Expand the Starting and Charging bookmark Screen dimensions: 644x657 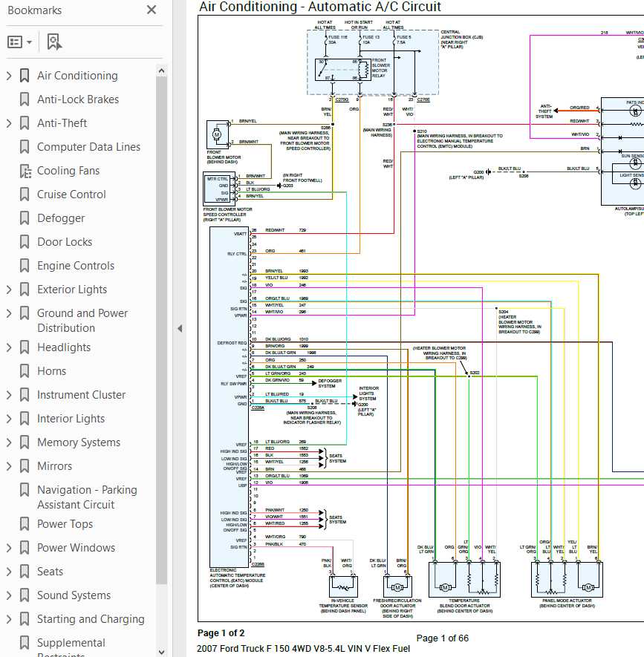(x=9, y=619)
